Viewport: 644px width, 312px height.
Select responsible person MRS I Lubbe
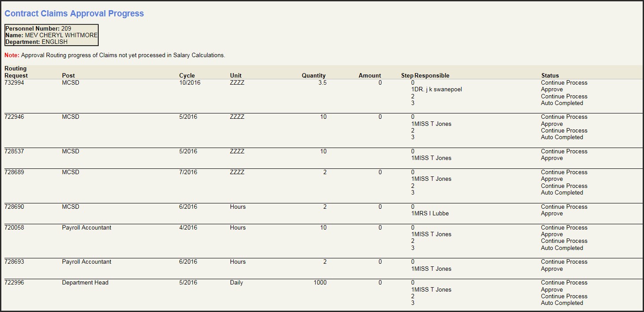pyautogui.click(x=432, y=214)
